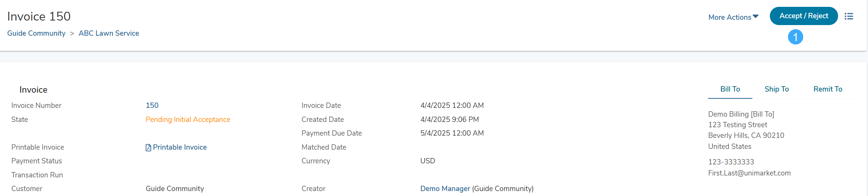Click the blue step 1 marker badge

[x=795, y=37]
